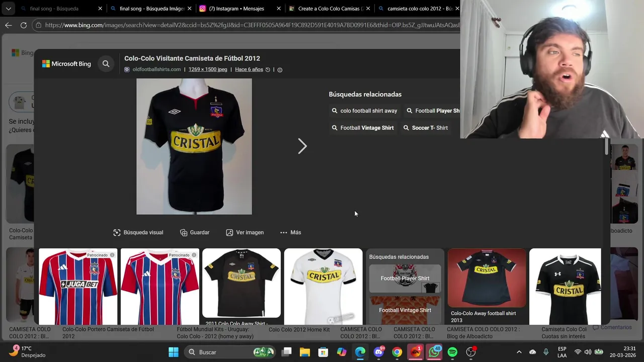Open the weather widget showing 17°C Despejado
Image resolution: width=644 pixels, height=362 pixels.
pyautogui.click(x=29, y=351)
